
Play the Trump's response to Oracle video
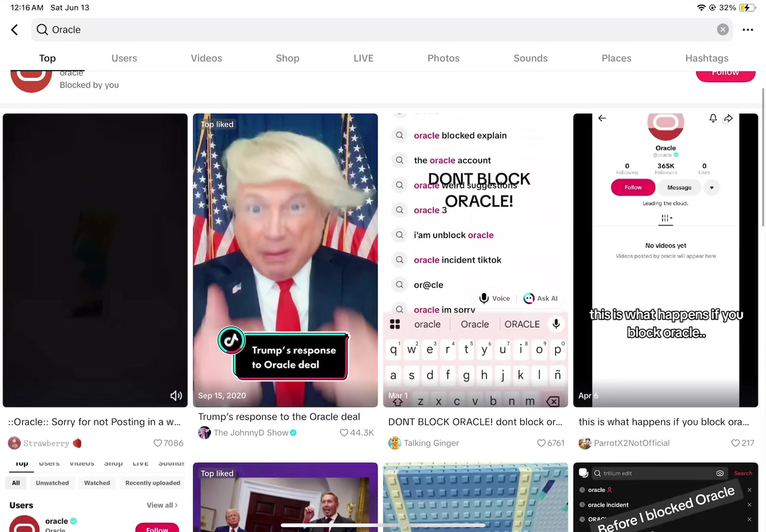click(x=285, y=260)
